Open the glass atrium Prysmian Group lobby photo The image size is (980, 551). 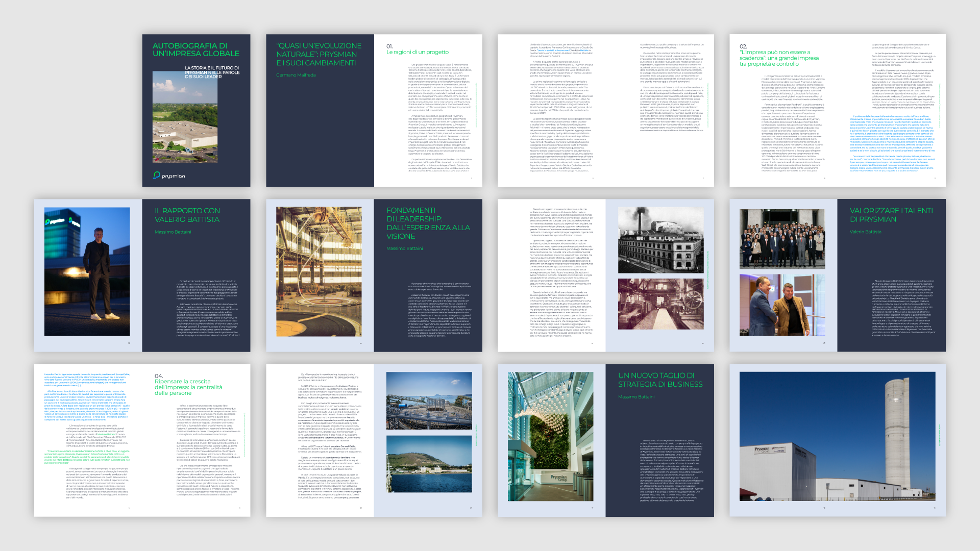(551, 436)
